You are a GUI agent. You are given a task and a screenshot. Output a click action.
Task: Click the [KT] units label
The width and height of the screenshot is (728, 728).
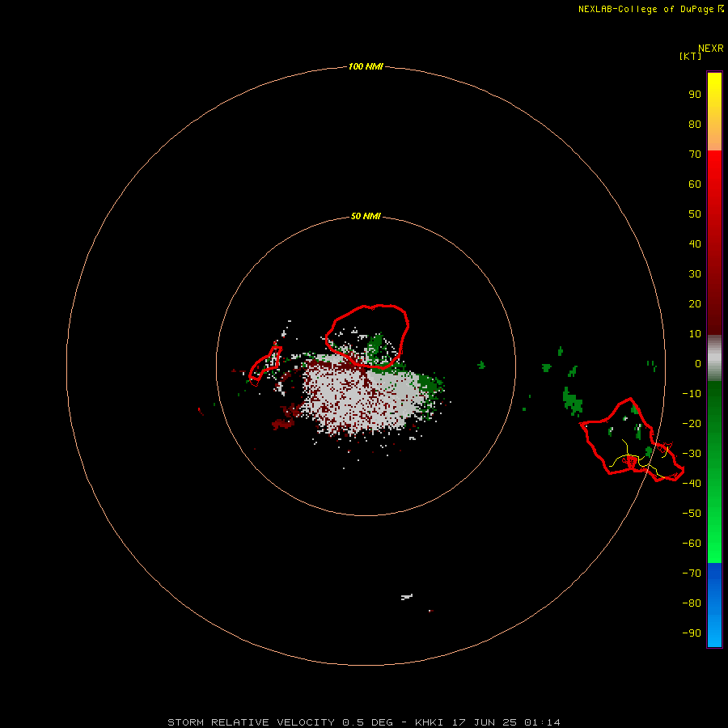click(x=691, y=56)
